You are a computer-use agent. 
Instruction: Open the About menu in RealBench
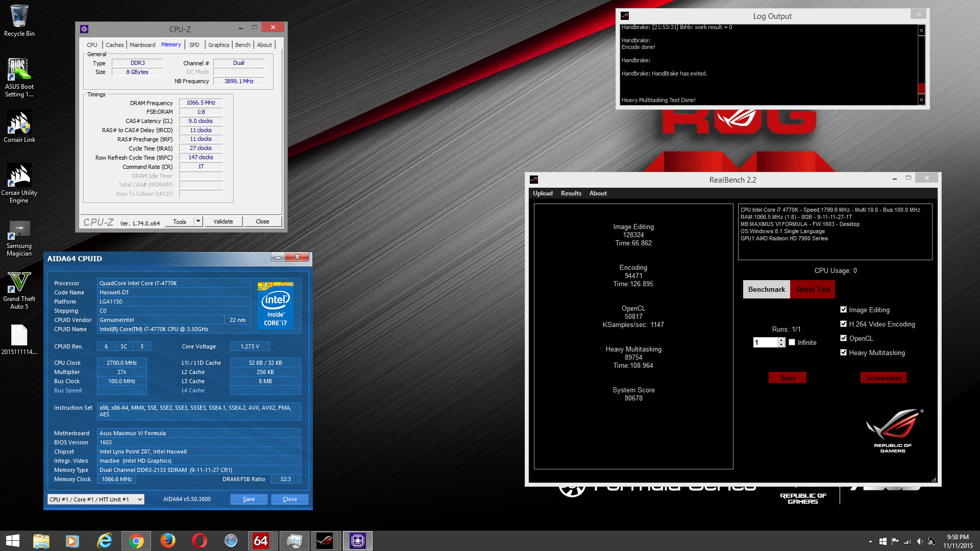pos(598,193)
